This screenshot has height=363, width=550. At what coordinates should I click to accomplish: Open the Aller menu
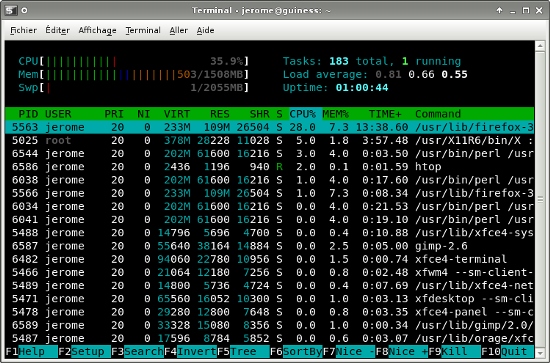(x=179, y=31)
